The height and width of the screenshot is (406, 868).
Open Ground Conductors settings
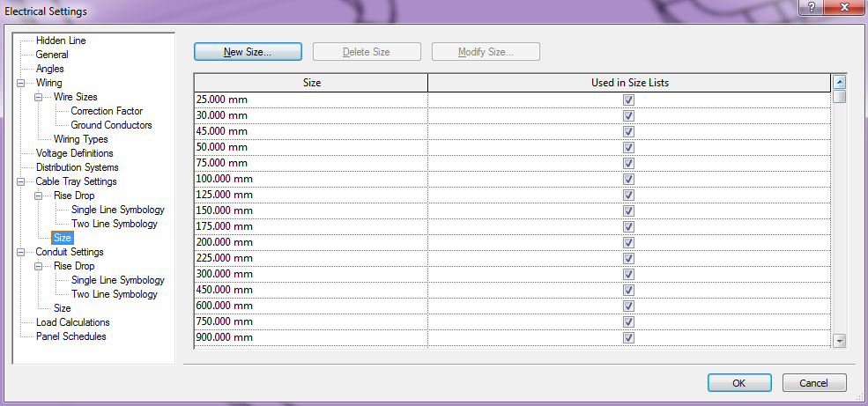[111, 125]
